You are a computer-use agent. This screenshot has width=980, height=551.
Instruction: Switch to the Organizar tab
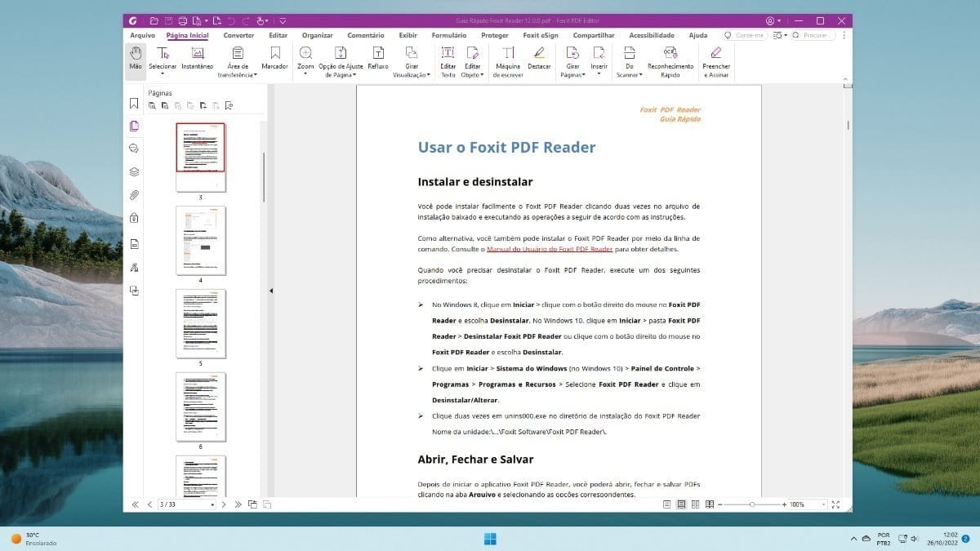[x=317, y=35]
